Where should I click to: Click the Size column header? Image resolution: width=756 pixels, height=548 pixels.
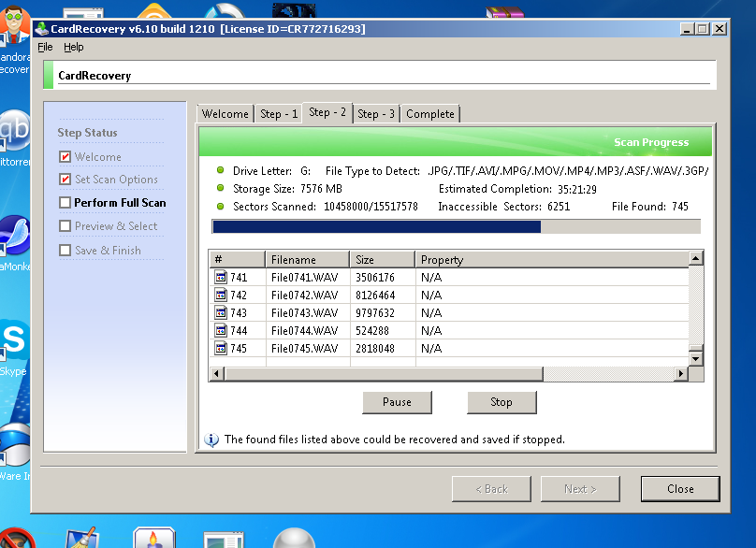[383, 260]
